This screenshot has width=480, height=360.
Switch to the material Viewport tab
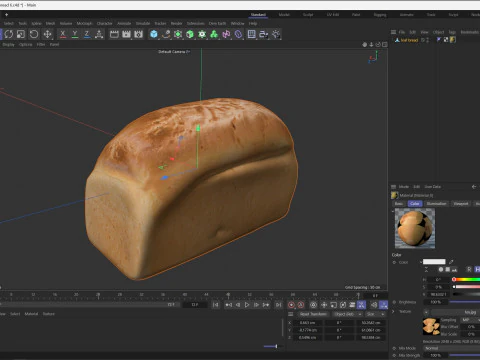pos(461,203)
